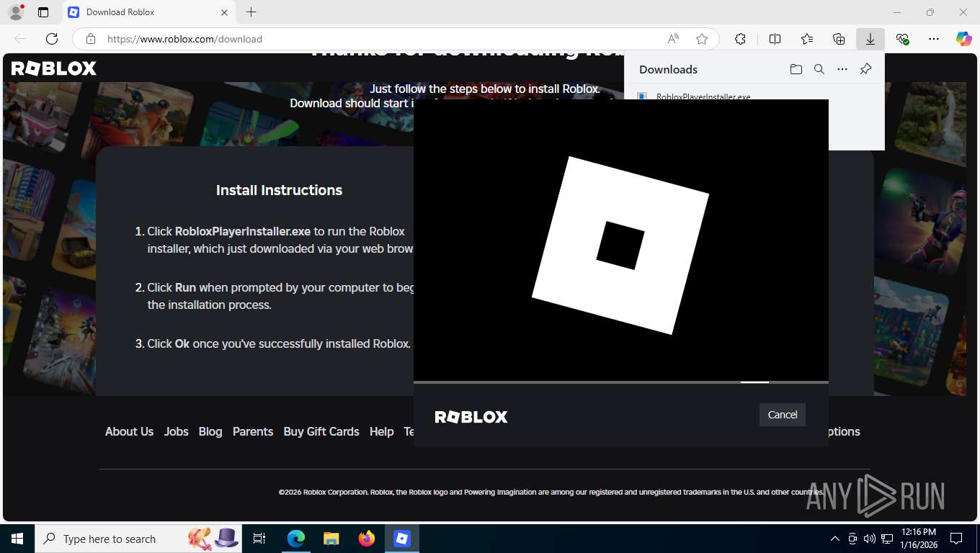Open About Us footer link
The height and width of the screenshot is (553, 980).
129,431
